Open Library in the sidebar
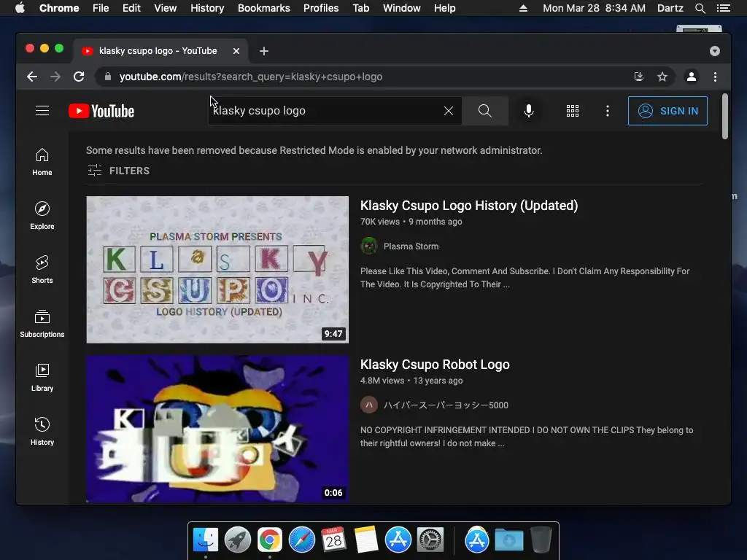This screenshot has width=747, height=560. pyautogui.click(x=42, y=378)
